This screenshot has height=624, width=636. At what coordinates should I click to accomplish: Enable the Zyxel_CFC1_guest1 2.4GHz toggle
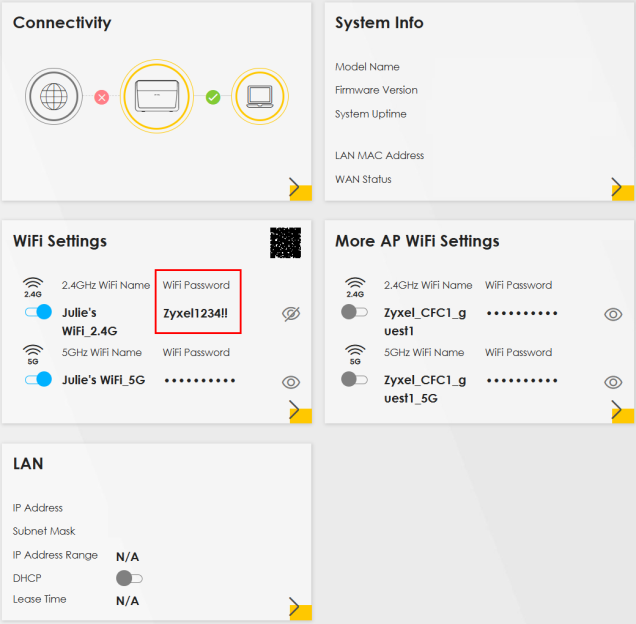tap(354, 312)
